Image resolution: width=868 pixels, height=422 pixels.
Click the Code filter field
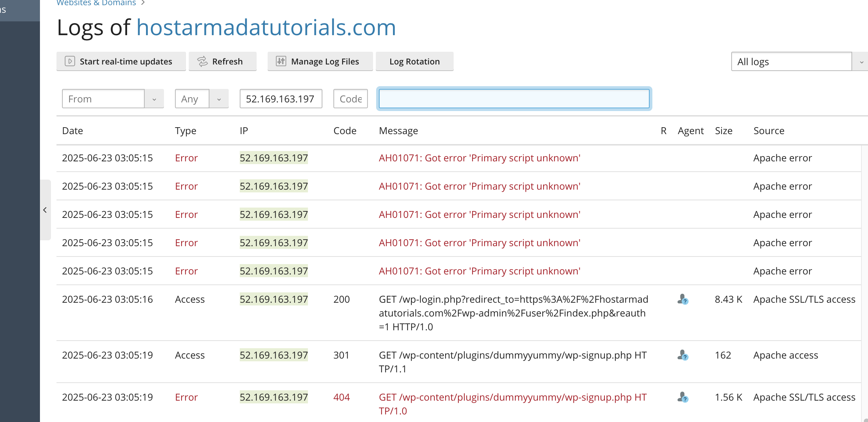350,99
